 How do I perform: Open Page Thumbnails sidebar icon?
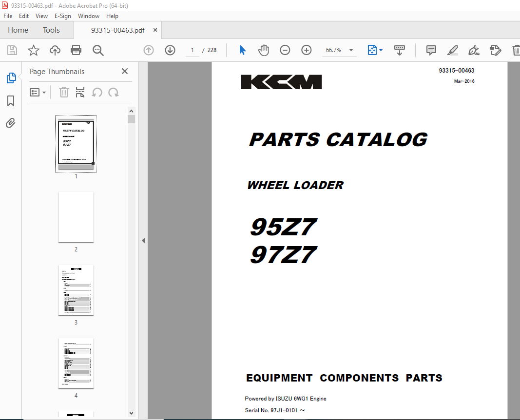tap(11, 78)
